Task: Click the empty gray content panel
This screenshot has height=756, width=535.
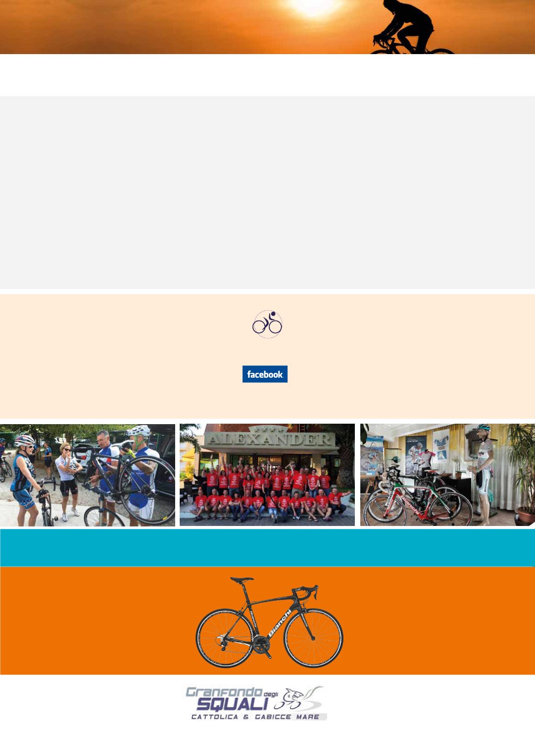Action: pos(267,192)
